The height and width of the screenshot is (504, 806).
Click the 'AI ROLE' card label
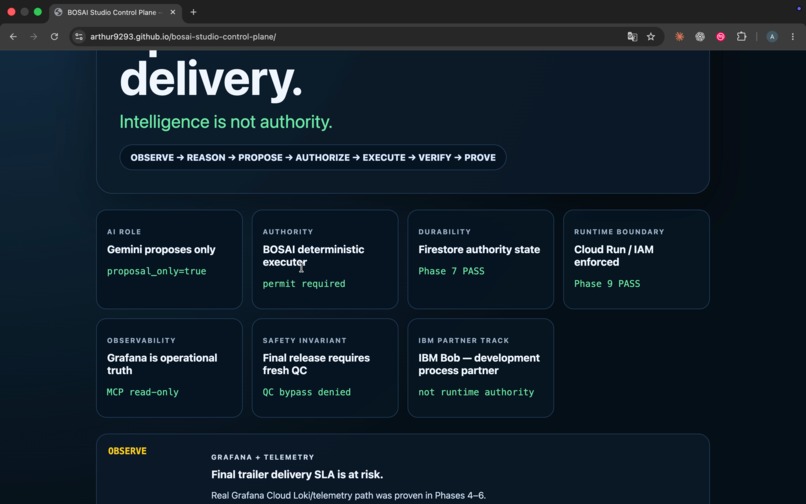[124, 232]
